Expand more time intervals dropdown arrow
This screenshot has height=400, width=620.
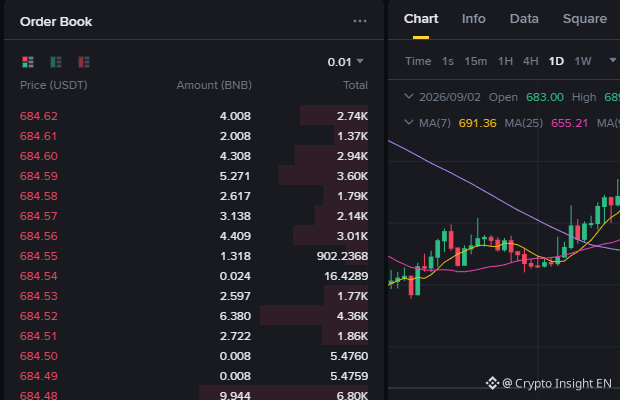coord(613,60)
